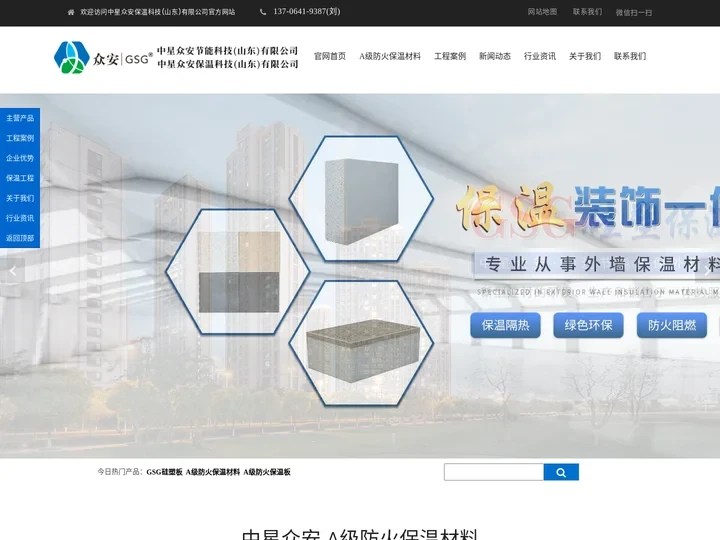
Task: Jump to 企业优势 in the side panel
Action: (x=20, y=158)
